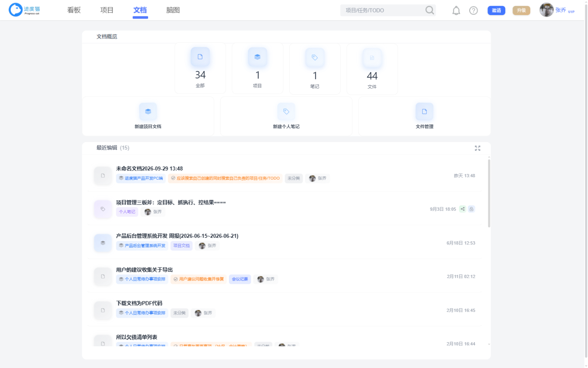Open 项目管理三板斧 note
Viewport: 588px width, 368px height.
coord(171,202)
